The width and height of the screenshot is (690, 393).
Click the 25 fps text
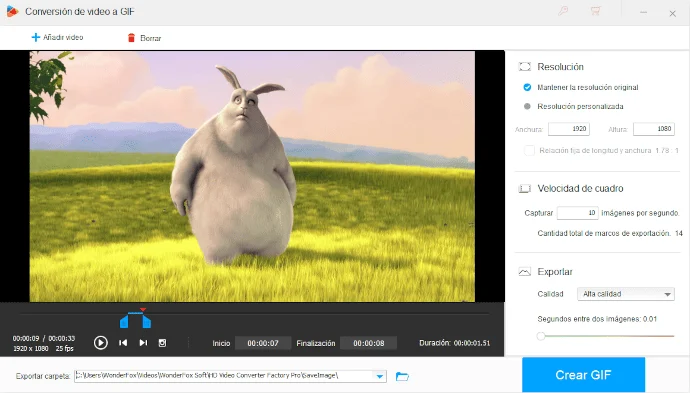pyautogui.click(x=65, y=348)
